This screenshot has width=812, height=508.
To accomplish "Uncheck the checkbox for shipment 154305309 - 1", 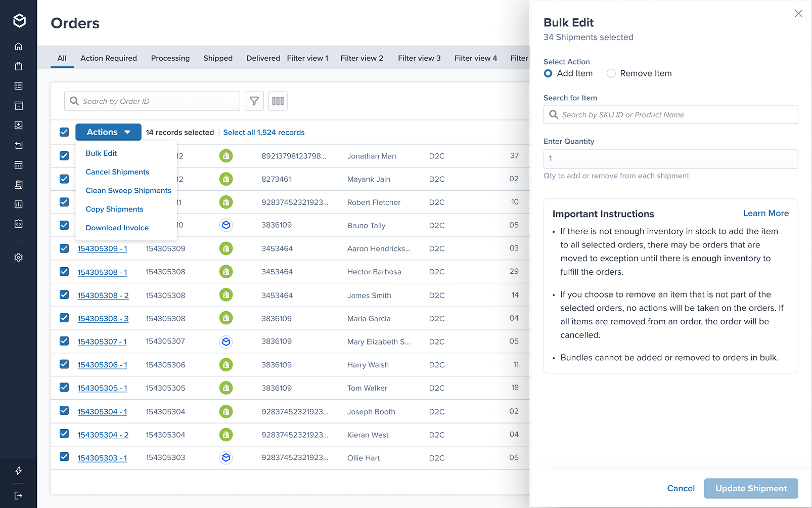I will tap(64, 248).
